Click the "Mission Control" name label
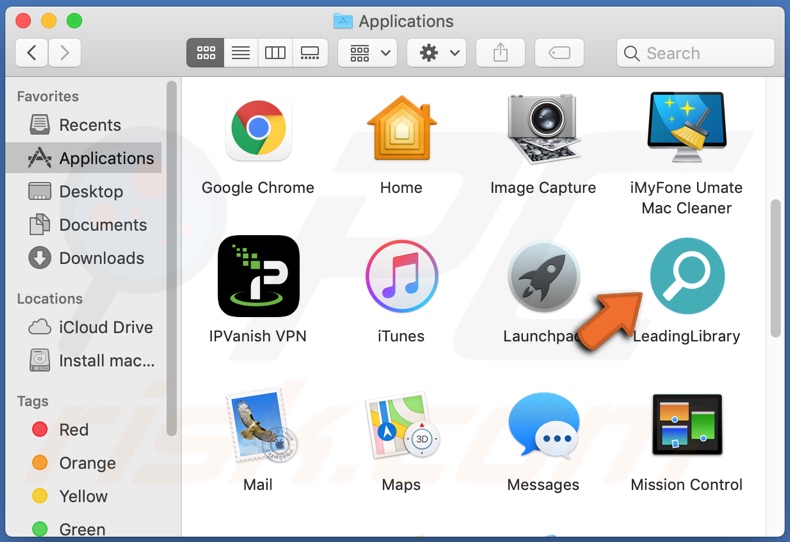 click(x=687, y=485)
